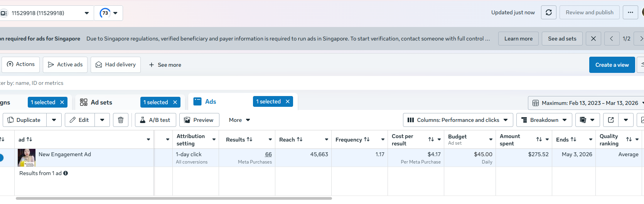The width and height of the screenshot is (644, 204).
Task: Click the info icon beside Results from 1 ad
Action: coord(66,173)
